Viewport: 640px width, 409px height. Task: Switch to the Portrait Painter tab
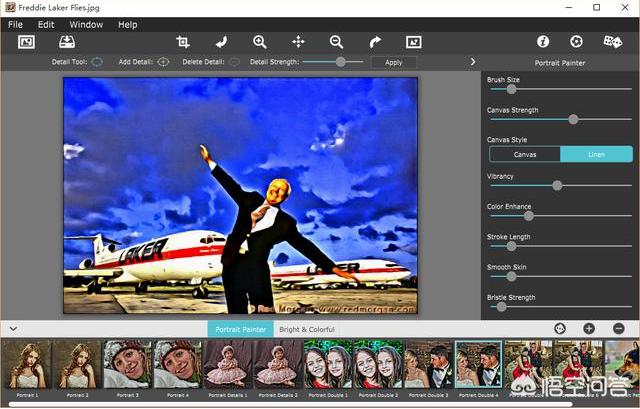click(240, 329)
